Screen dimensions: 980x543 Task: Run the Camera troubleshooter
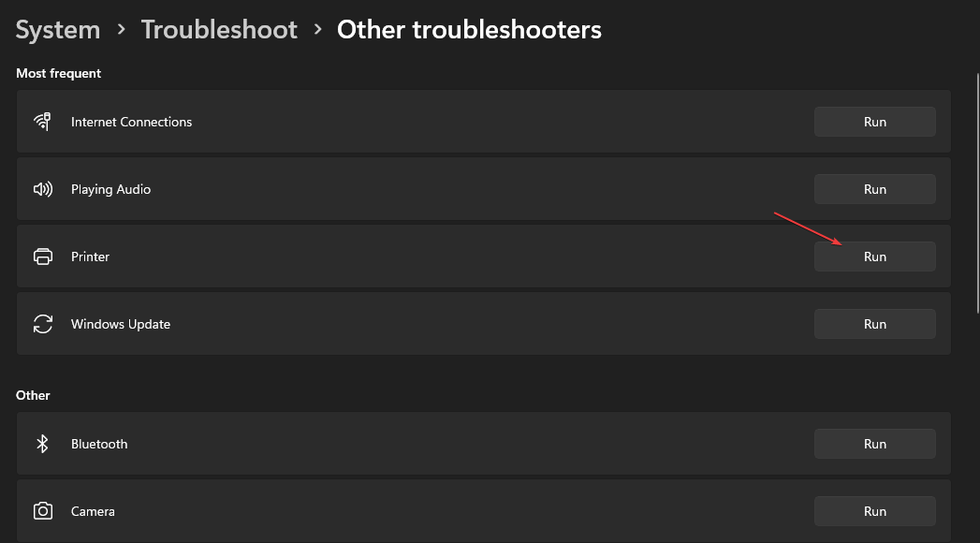pos(874,511)
